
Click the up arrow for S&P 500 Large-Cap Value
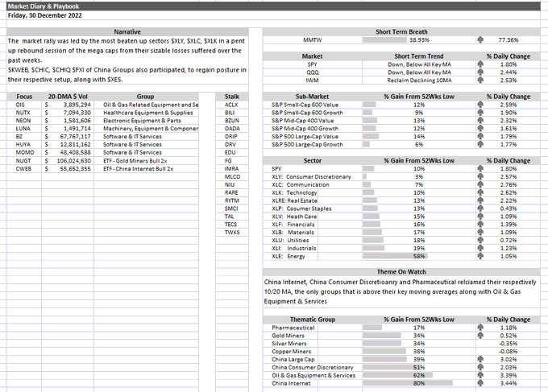click(x=480, y=136)
